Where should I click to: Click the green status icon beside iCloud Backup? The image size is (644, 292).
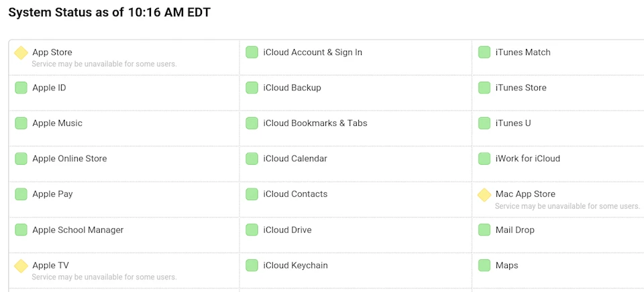pyautogui.click(x=252, y=88)
